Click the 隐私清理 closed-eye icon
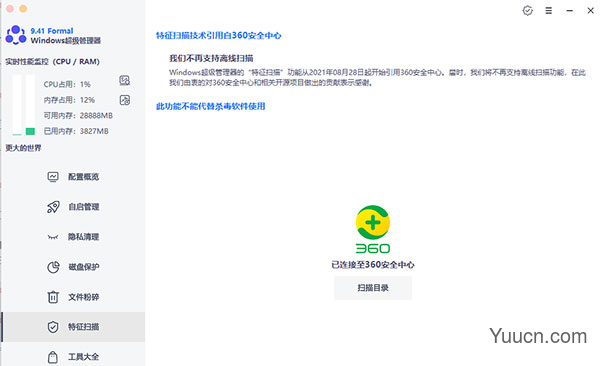 click(53, 237)
